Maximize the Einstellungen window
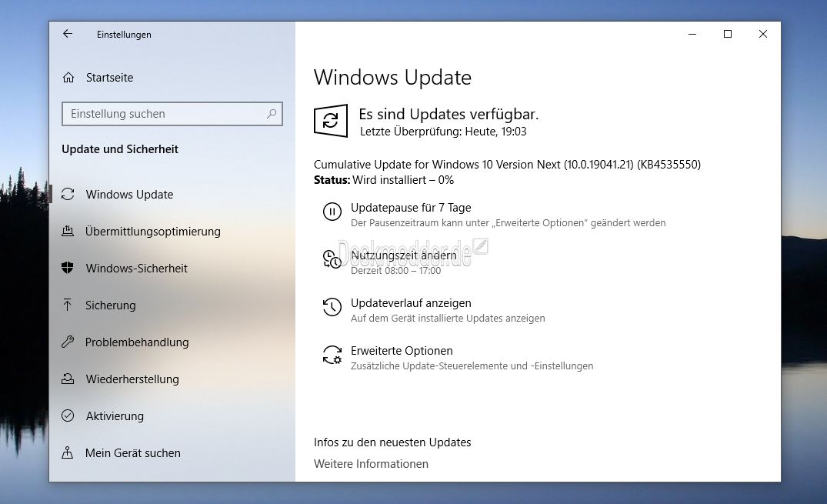 728,34
